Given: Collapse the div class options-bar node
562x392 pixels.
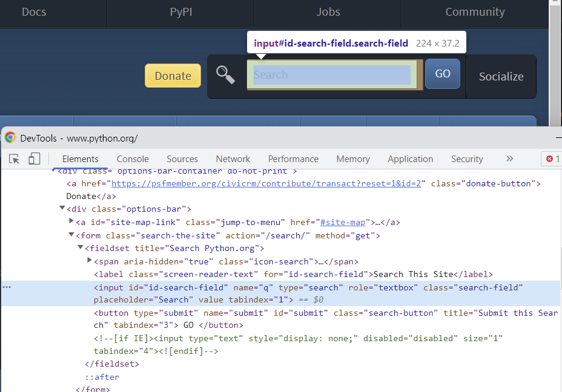Looking at the screenshot, I should pos(62,208).
